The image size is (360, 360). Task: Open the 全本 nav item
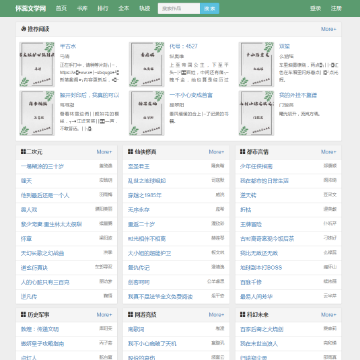tap(124, 8)
